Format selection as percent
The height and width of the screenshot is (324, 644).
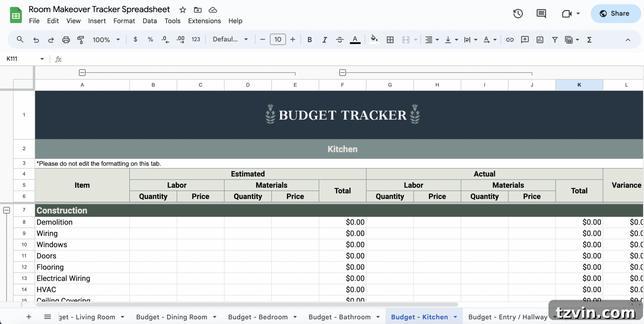click(x=150, y=39)
